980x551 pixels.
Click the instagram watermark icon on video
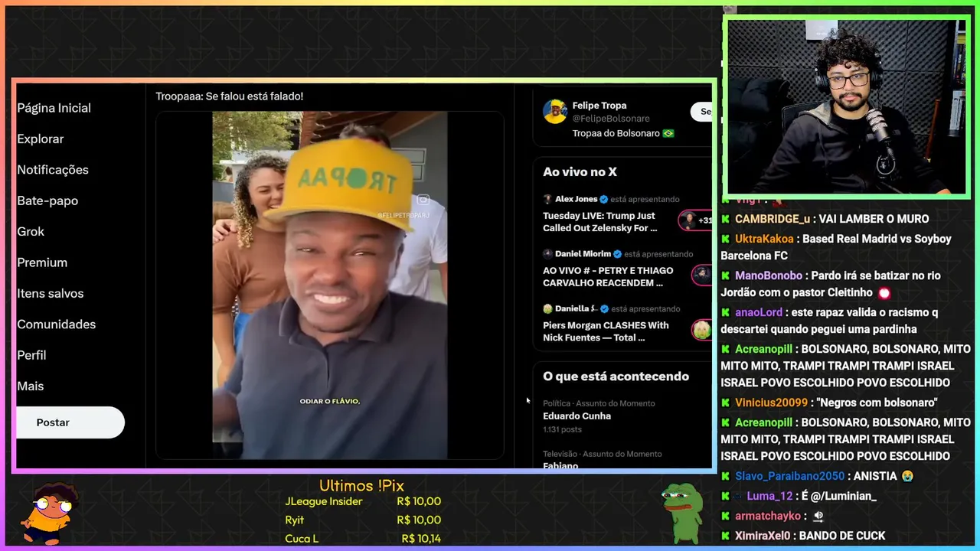coord(423,200)
